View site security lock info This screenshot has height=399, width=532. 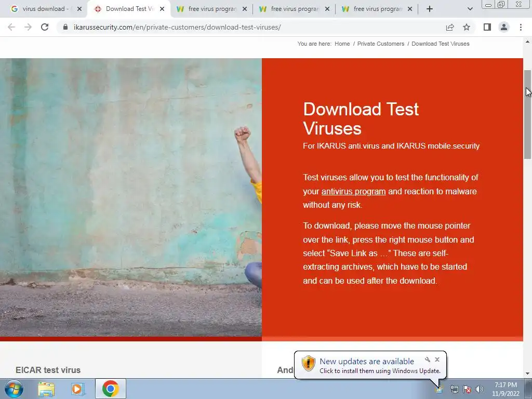65,27
